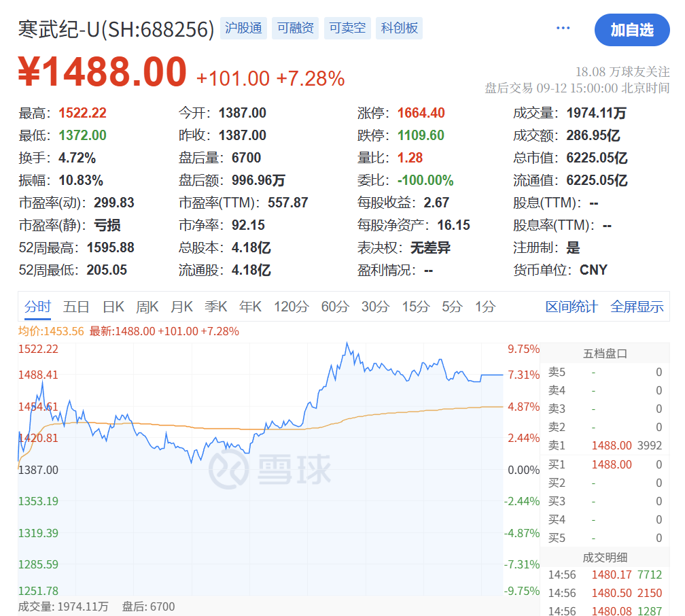685x616 pixels.
Task: Switch to the 月K chart tab
Action: click(181, 307)
